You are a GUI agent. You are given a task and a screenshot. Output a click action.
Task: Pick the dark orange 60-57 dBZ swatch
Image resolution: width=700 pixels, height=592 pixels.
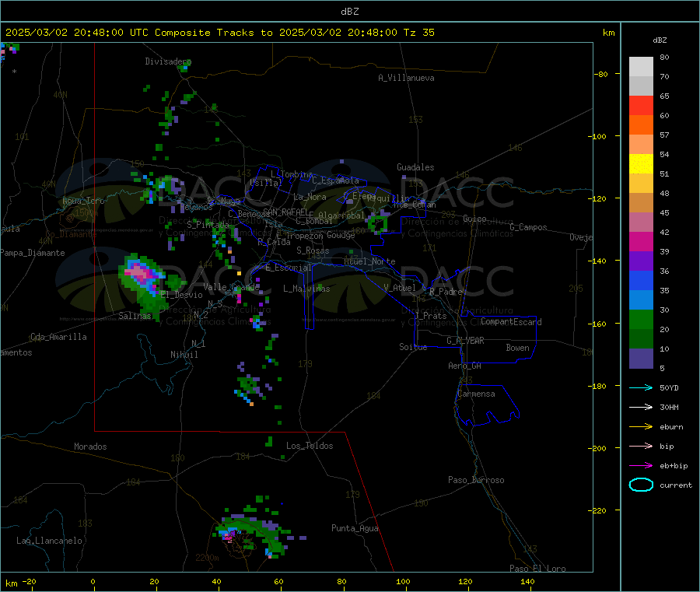(x=641, y=125)
